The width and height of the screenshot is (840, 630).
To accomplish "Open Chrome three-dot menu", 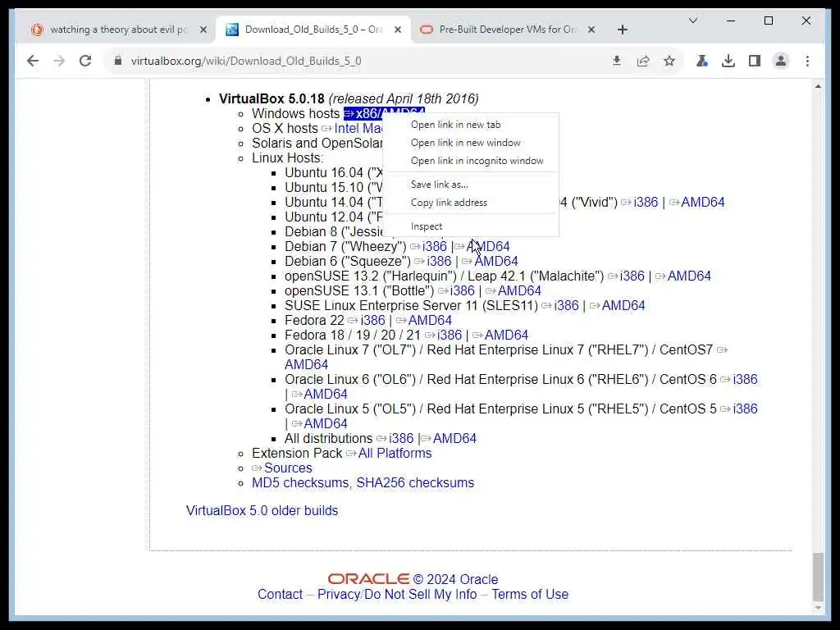I will coord(807,61).
